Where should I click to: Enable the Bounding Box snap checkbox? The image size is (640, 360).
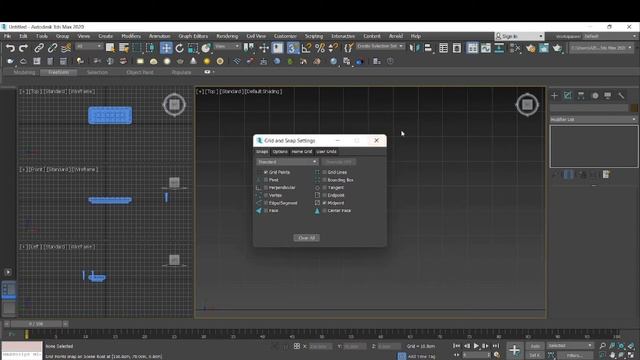(x=324, y=180)
